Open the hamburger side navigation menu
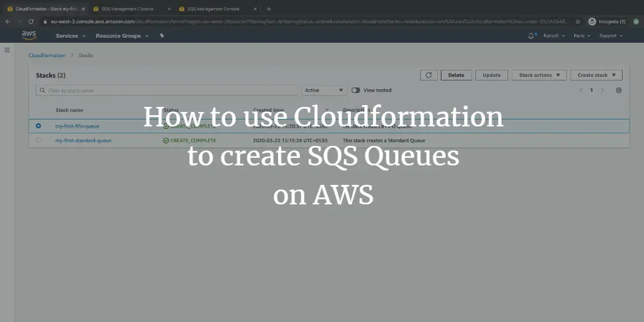This screenshot has height=322, width=644. click(x=7, y=50)
